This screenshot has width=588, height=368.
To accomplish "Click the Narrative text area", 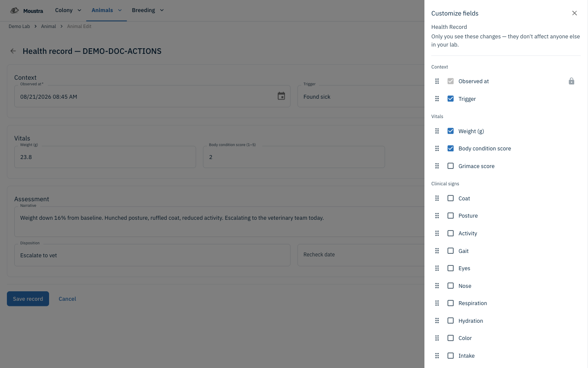I will coord(220,221).
